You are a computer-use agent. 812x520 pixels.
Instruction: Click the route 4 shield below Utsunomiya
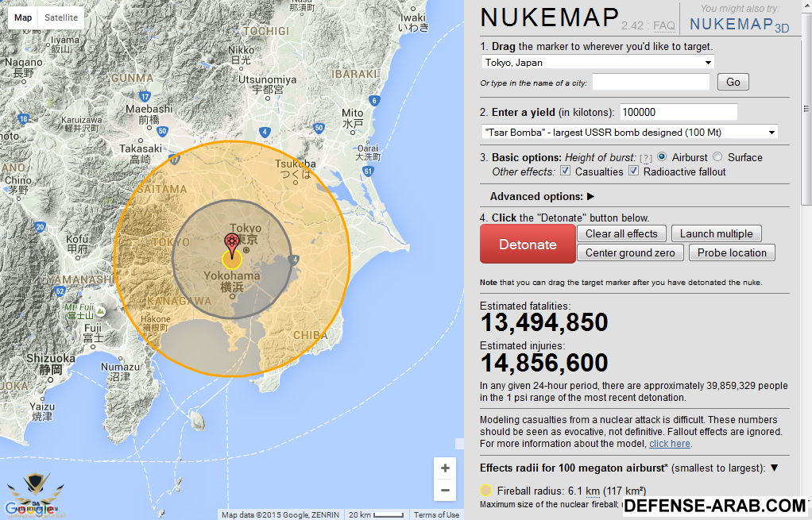[265, 132]
